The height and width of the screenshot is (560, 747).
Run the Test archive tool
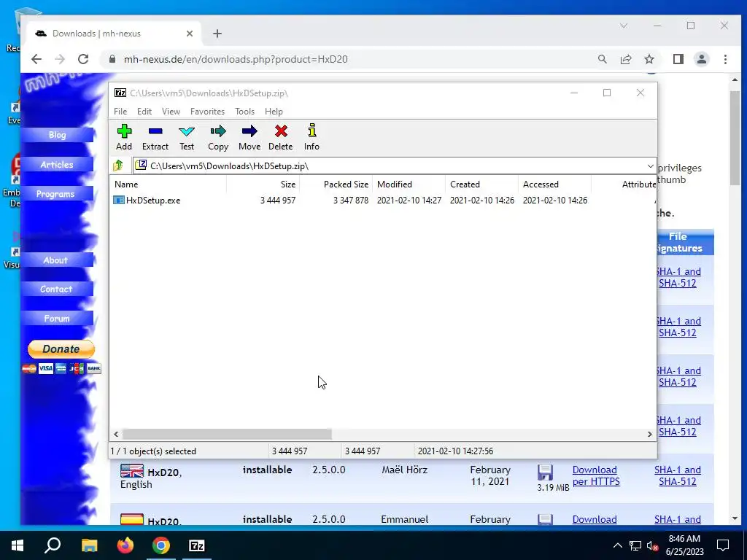coord(187,131)
